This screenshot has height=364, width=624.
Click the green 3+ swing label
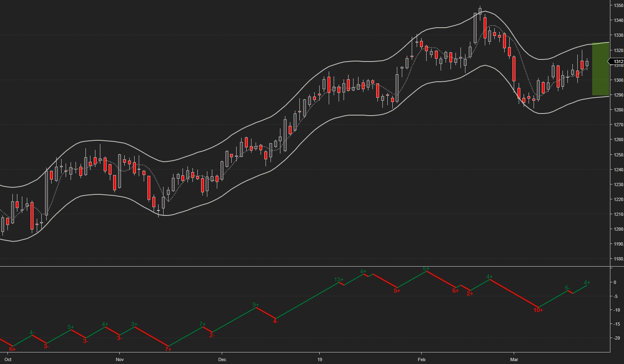[134, 324]
